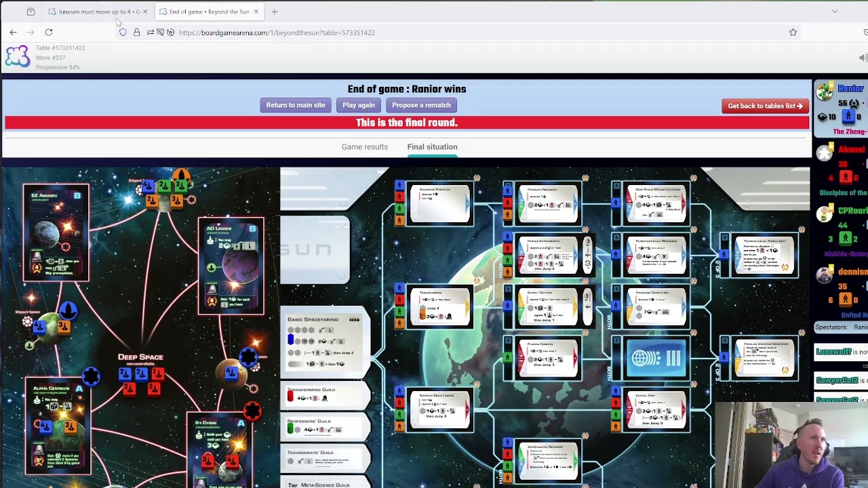Click Ranior's player avatar
The image size is (868, 488).
pos(825,91)
